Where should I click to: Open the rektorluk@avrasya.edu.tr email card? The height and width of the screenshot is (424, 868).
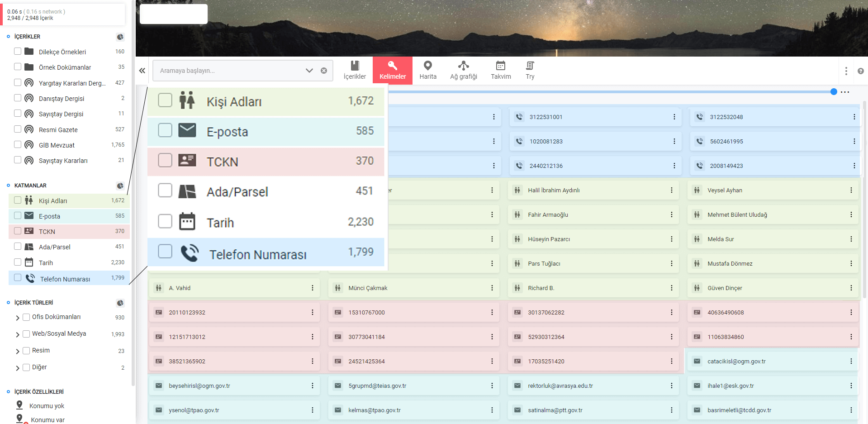coord(593,386)
